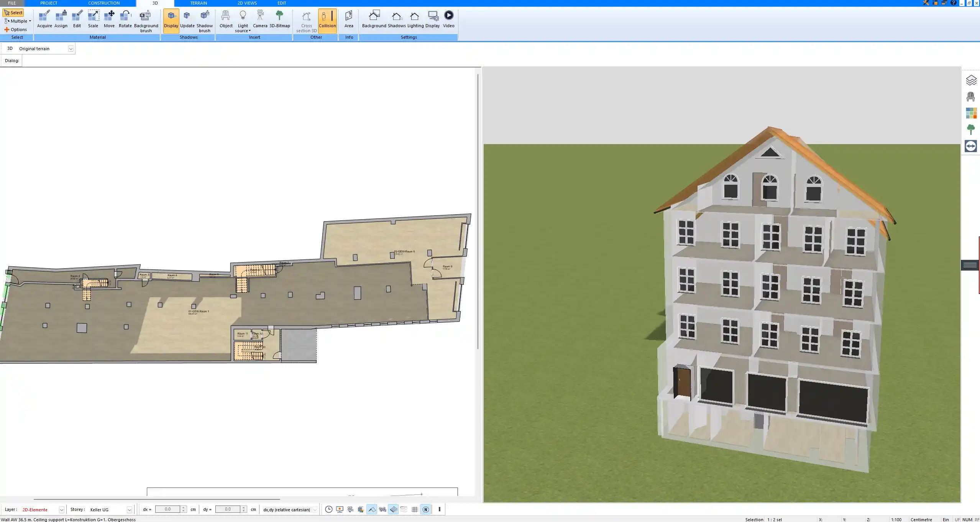Image resolution: width=980 pixels, height=522 pixels.
Task: Click the Select button
Action: (13, 13)
